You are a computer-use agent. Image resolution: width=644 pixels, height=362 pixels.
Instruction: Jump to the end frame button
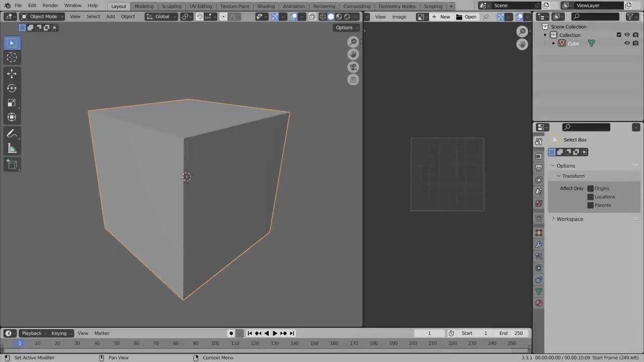(x=292, y=333)
